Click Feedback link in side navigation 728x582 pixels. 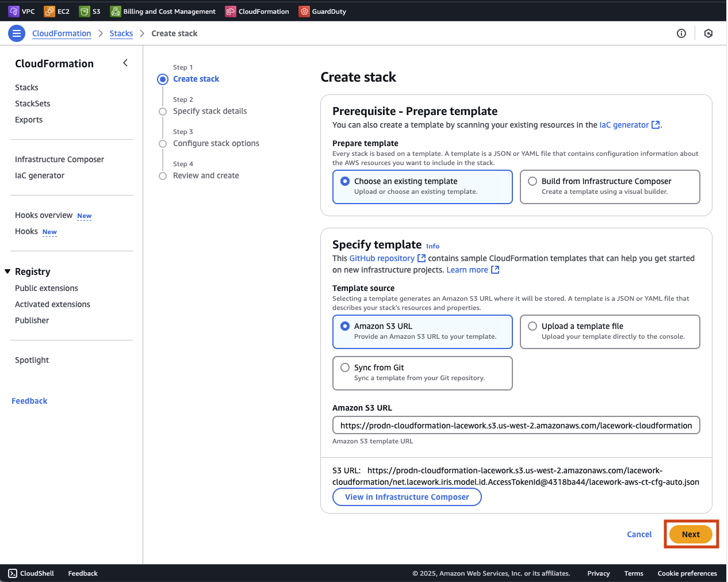(x=29, y=401)
